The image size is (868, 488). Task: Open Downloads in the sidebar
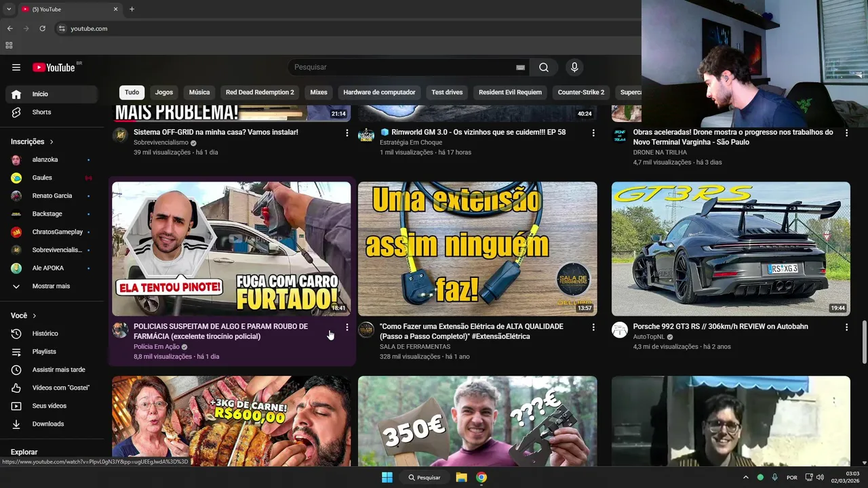(x=52, y=424)
